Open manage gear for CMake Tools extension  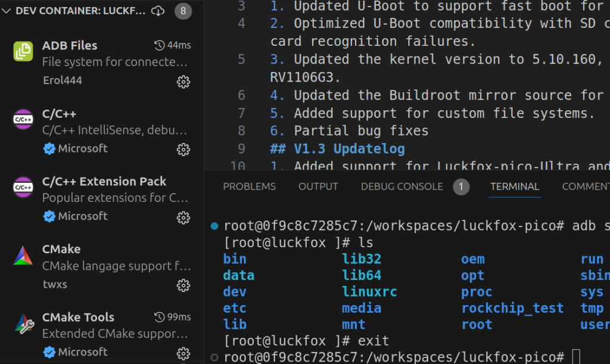183,353
